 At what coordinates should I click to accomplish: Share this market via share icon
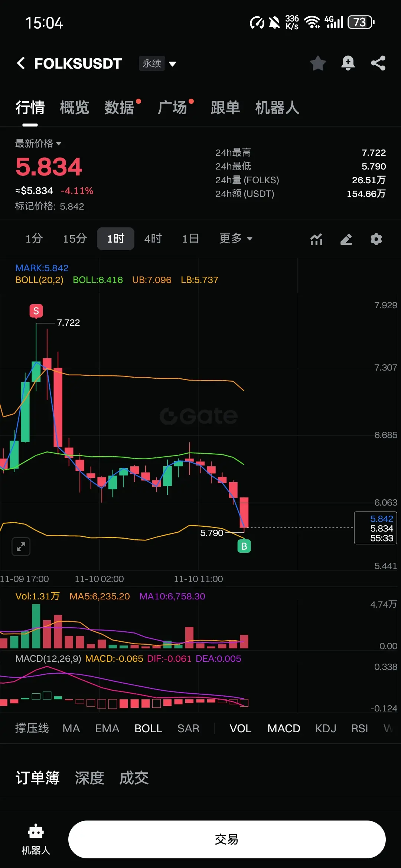[378, 63]
